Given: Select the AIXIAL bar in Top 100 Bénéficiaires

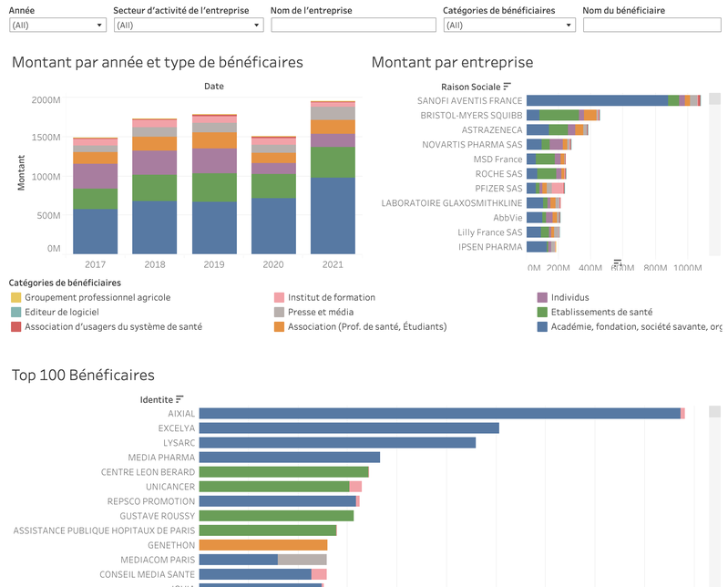Looking at the screenshot, I should tap(439, 414).
